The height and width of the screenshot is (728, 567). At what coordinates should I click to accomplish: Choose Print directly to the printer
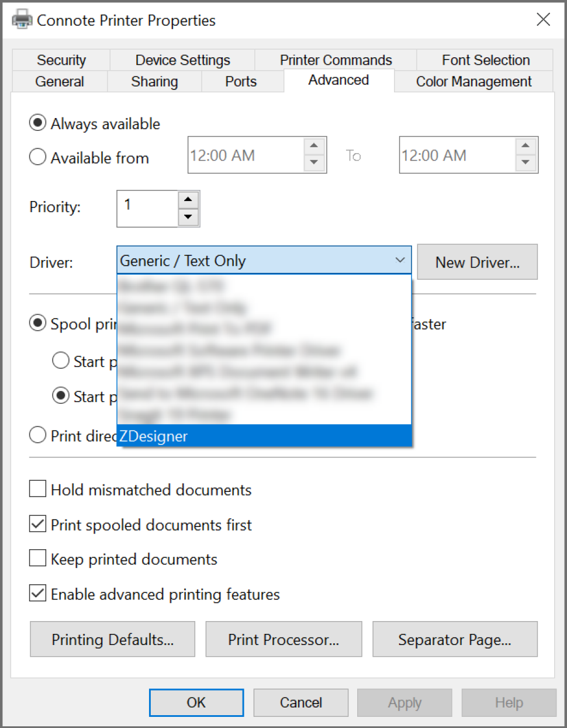pyautogui.click(x=37, y=435)
